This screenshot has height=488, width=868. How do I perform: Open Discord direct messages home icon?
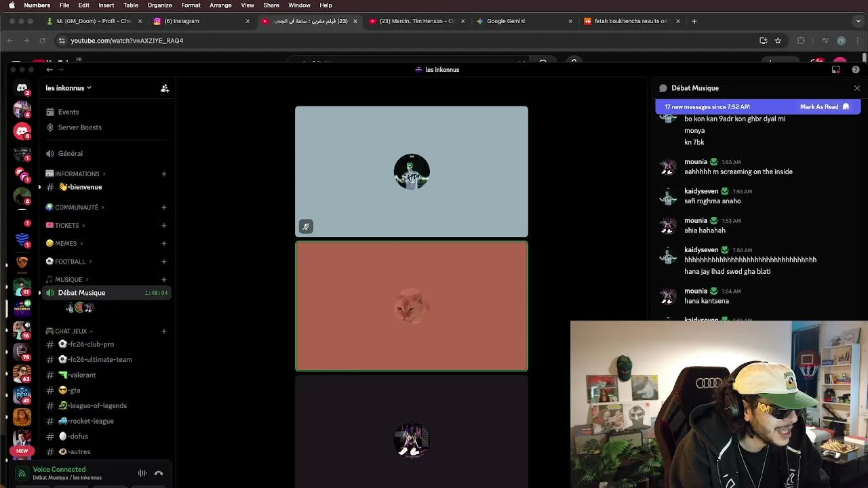[22, 88]
